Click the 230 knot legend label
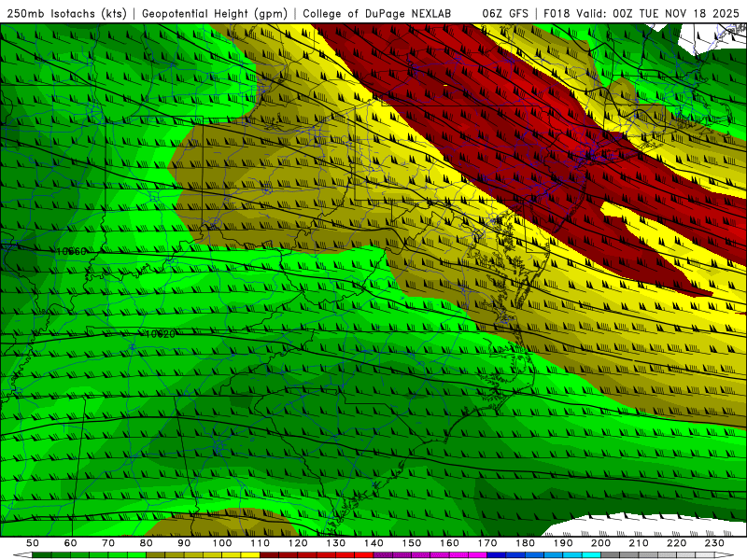This screenshot has height=560, width=747. 714,543
